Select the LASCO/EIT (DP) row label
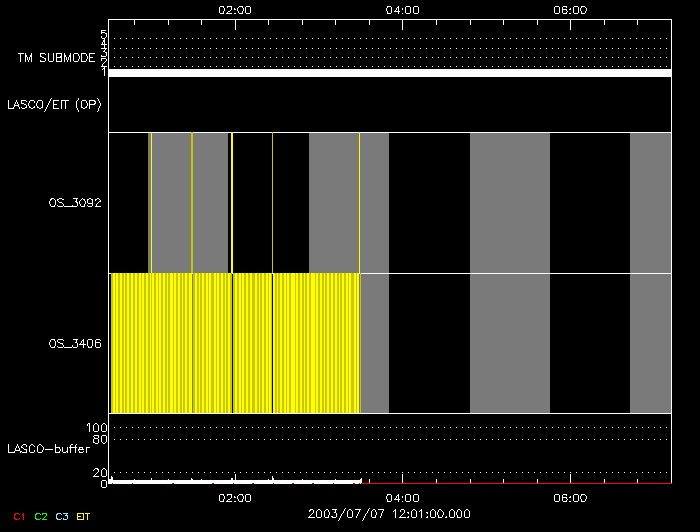Viewport: 700px width, 532px height. pos(54,104)
